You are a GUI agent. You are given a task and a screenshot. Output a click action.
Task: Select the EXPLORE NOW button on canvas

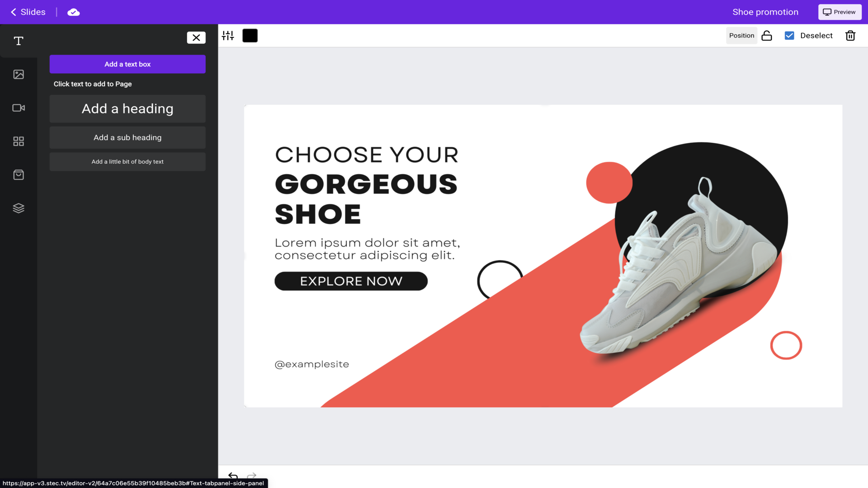tap(351, 281)
